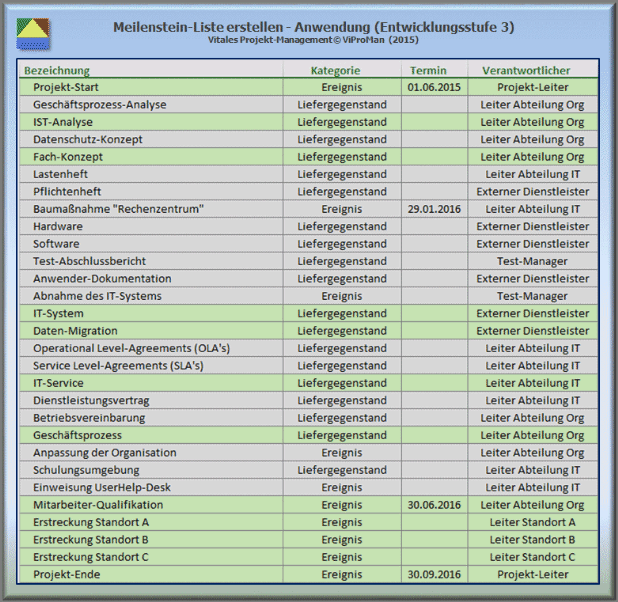Select the IT-System cell

tap(151, 313)
